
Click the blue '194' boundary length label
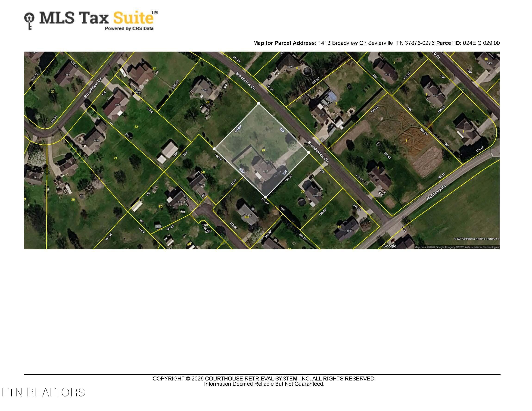(x=285, y=173)
